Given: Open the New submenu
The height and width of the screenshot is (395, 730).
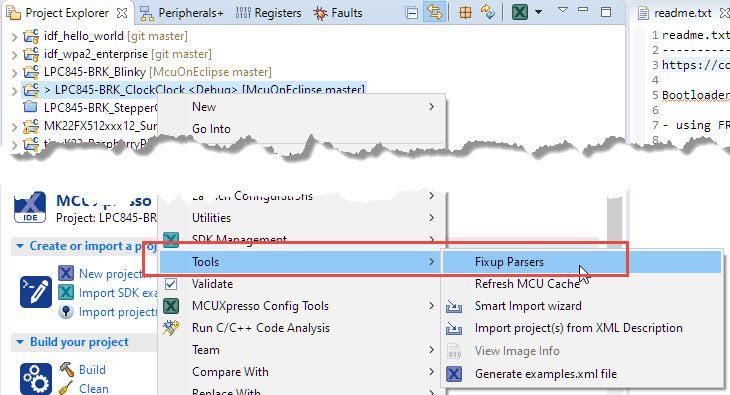Looking at the screenshot, I should click(302, 107).
